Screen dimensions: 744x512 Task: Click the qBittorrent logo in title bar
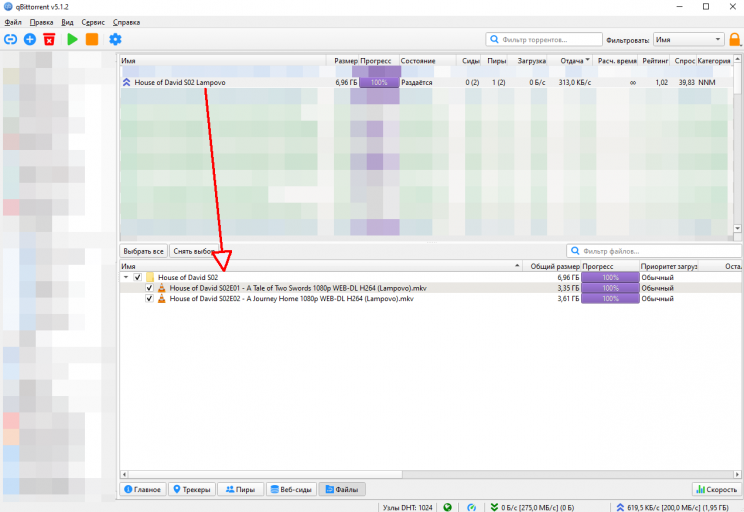[8, 7]
